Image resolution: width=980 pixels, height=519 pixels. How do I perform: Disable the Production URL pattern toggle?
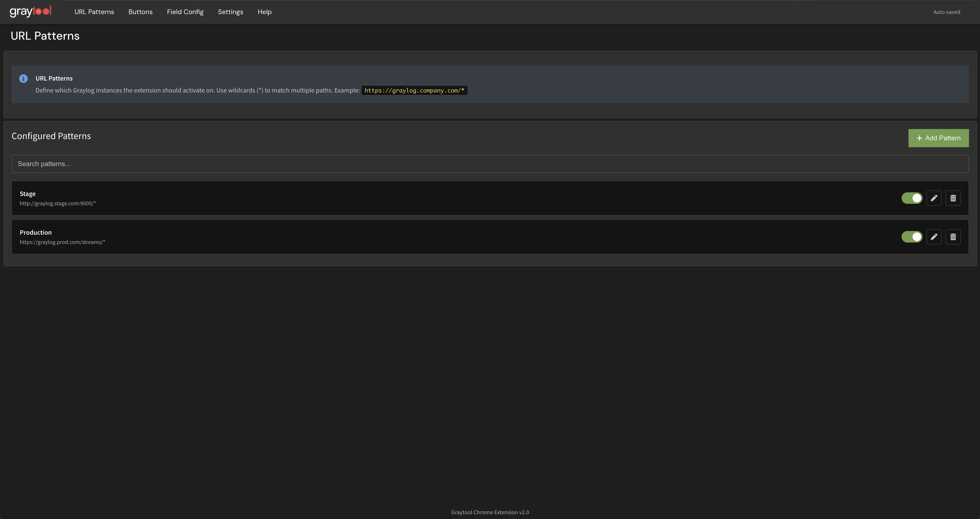click(912, 237)
